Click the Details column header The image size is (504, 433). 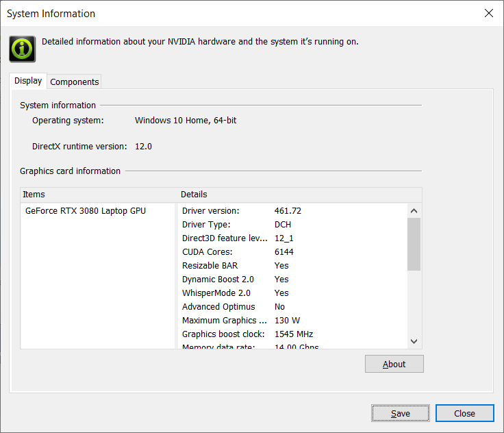point(300,195)
